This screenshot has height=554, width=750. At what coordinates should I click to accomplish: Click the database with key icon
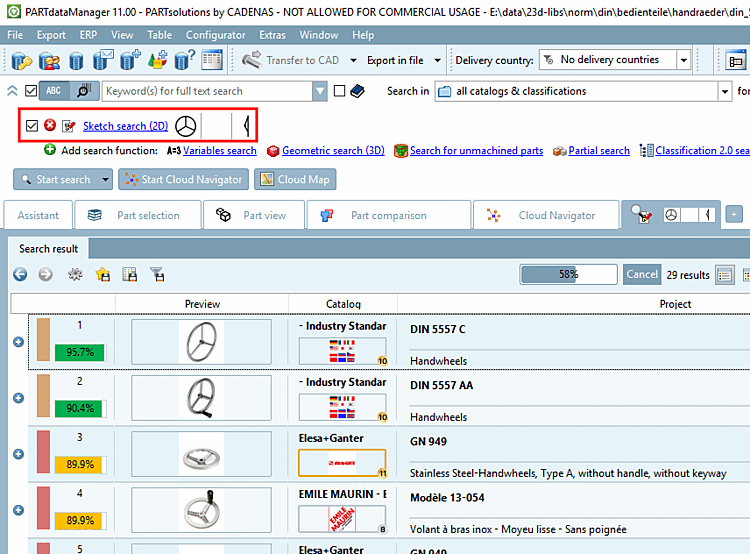pyautogui.click(x=21, y=60)
